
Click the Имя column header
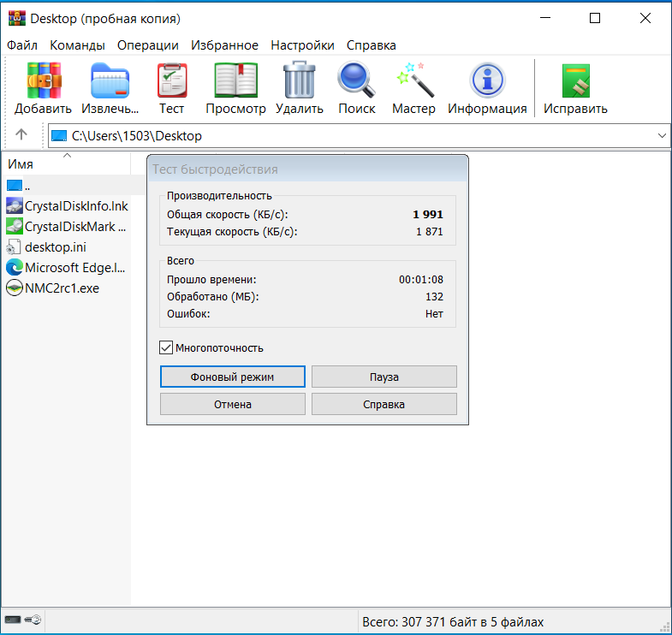67,163
